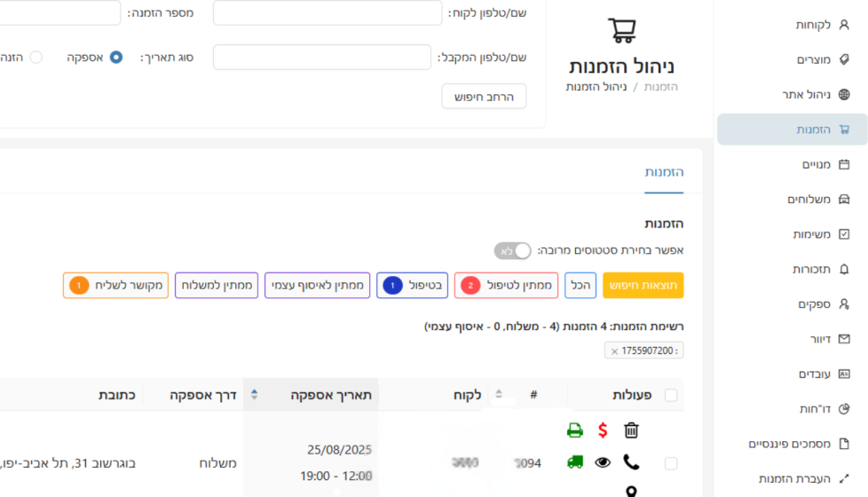Remove the 1755907200 filter tag
This screenshot has width=868, height=497.
click(614, 351)
